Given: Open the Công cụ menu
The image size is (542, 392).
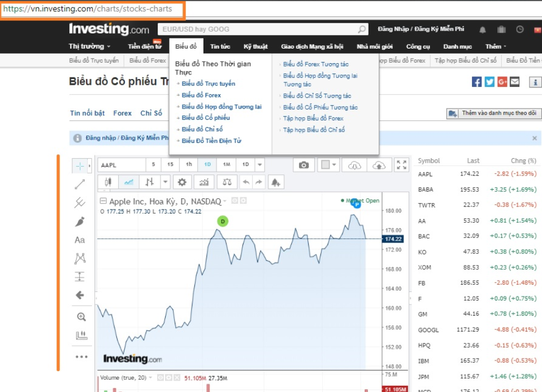Looking at the screenshot, I should pyautogui.click(x=418, y=46).
